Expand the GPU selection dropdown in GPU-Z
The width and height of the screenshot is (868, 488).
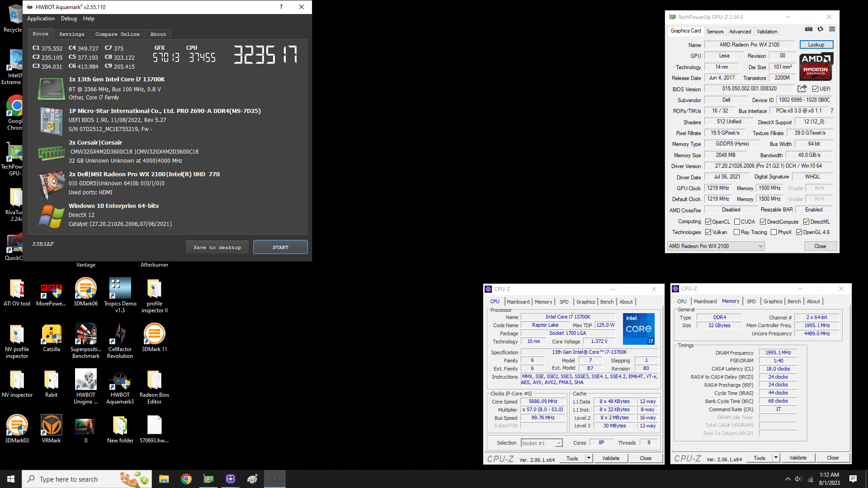tap(716, 246)
